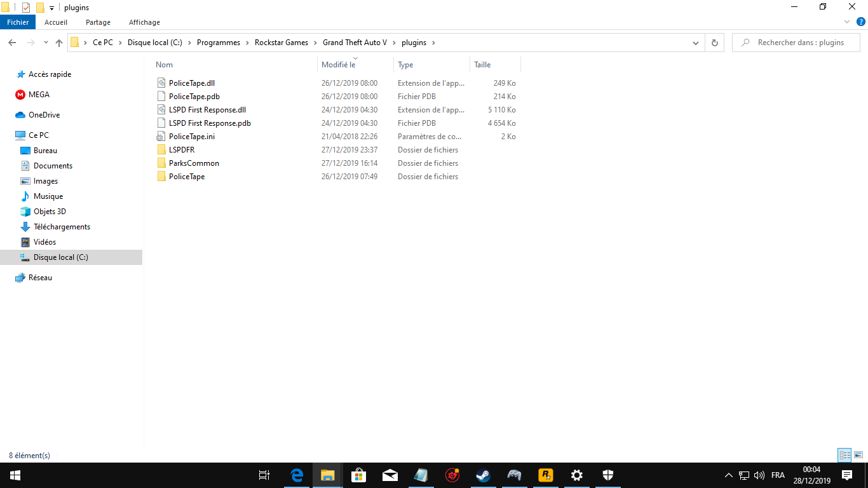Switch to details view icon
Screen dimensions: 868x488
pos(844,455)
